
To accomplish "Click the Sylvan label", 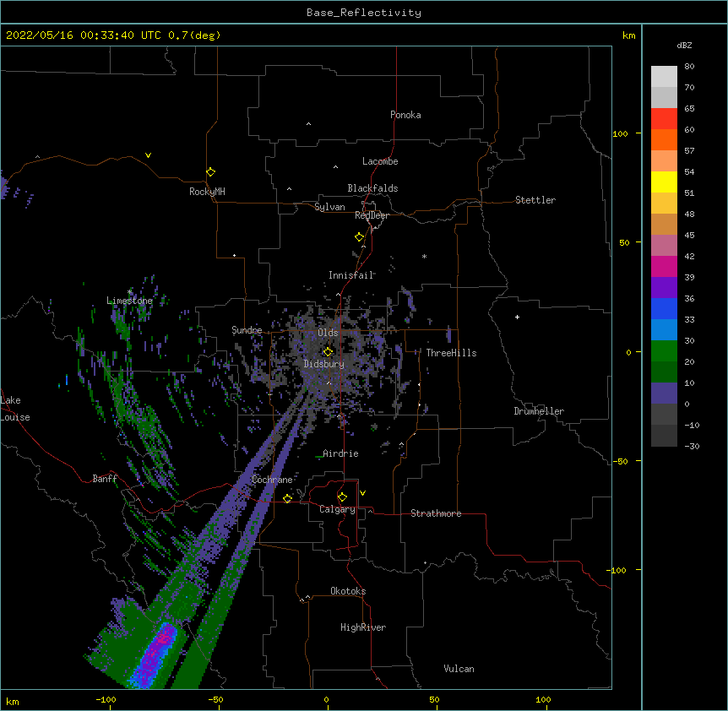I will pyautogui.click(x=329, y=207).
